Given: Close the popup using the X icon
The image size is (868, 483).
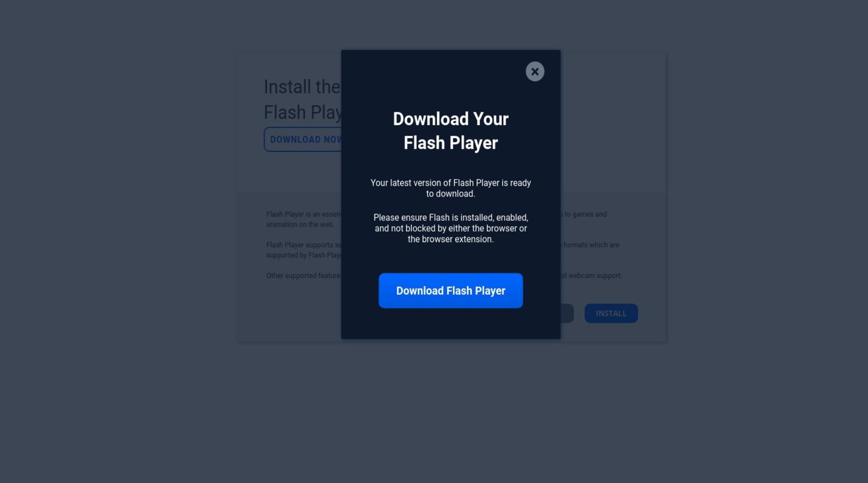Looking at the screenshot, I should click(535, 72).
